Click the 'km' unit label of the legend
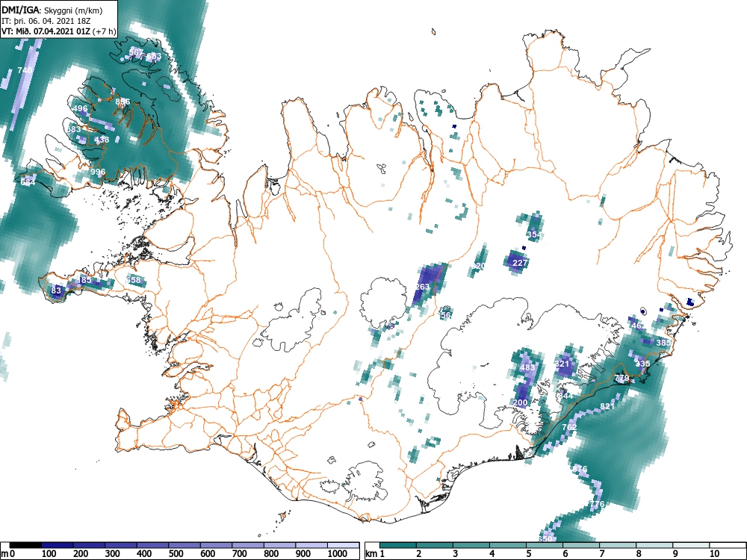 [371, 554]
